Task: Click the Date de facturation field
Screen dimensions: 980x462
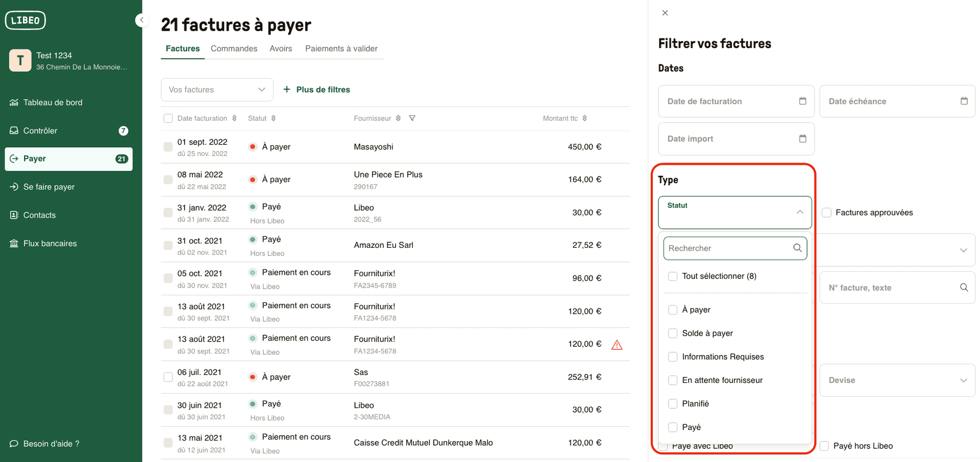Action: tap(736, 101)
